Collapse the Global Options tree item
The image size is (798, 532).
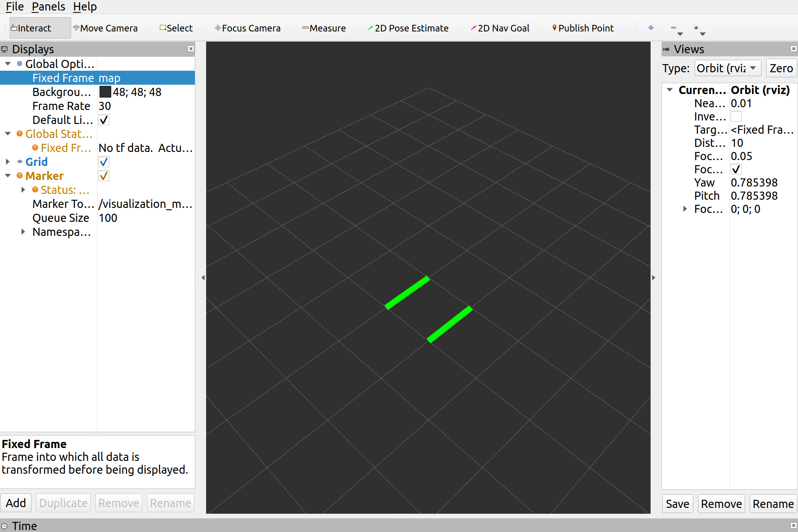click(x=8, y=63)
